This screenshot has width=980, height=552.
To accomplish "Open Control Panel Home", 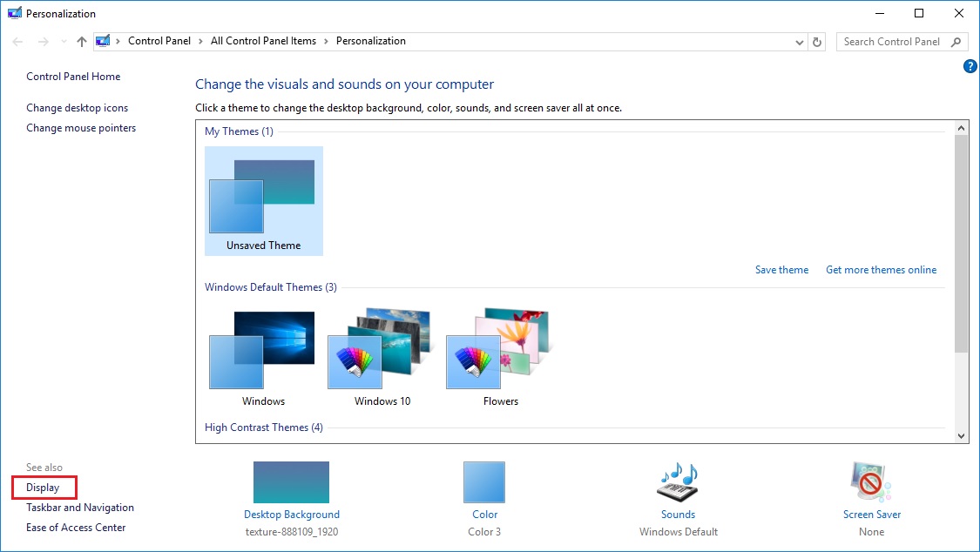I will pyautogui.click(x=73, y=76).
